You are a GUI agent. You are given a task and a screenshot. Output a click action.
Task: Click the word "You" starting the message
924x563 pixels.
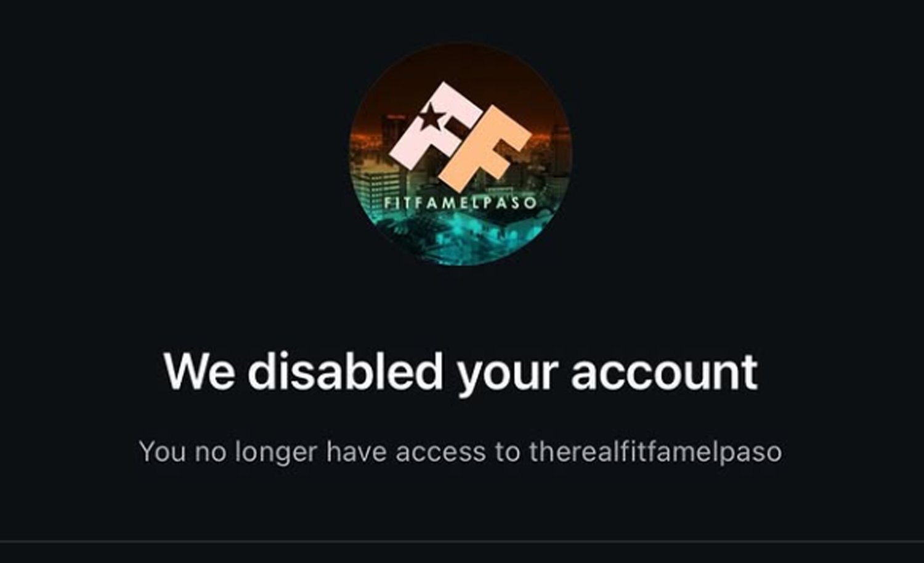163,452
